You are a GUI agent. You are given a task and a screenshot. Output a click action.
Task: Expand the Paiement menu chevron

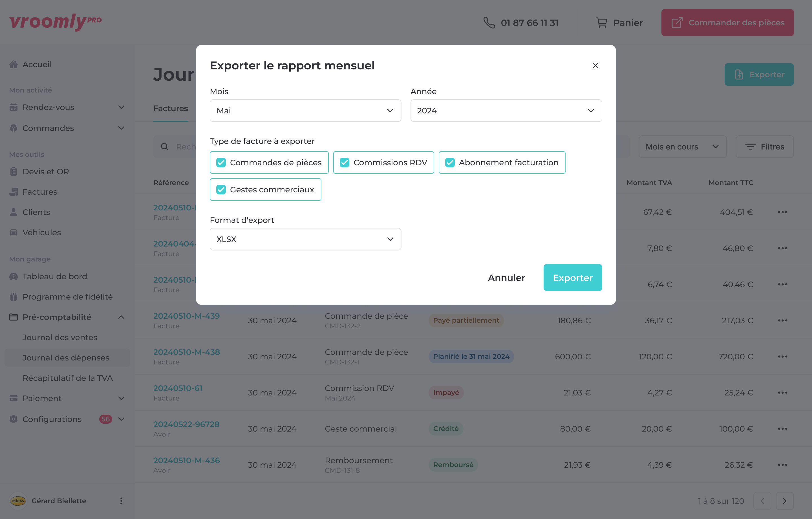click(121, 399)
